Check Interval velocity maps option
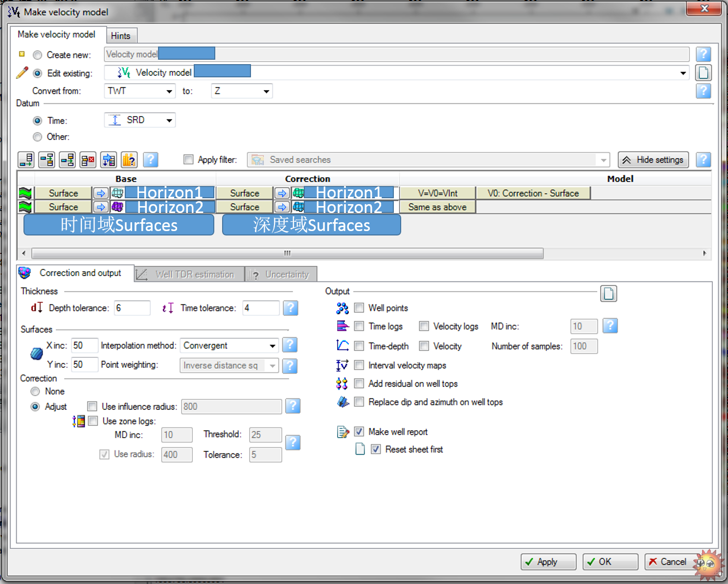Viewport: 728px width, 584px height. point(359,365)
